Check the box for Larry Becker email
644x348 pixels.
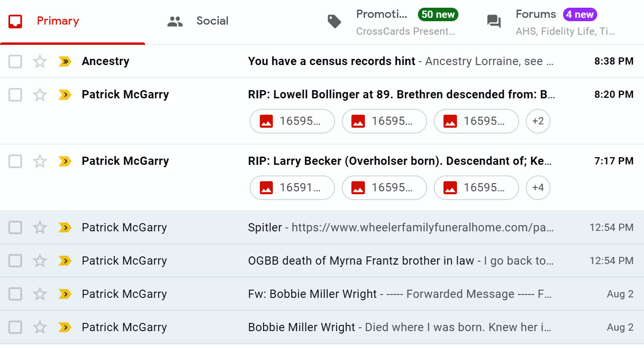pyautogui.click(x=15, y=161)
